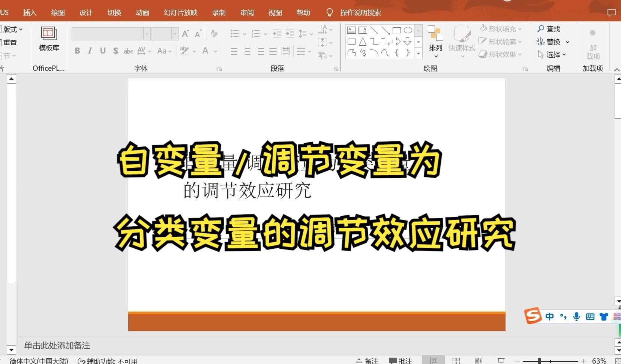Click the decrease font size icon
The width and height of the screenshot is (621, 364).
[198, 34]
